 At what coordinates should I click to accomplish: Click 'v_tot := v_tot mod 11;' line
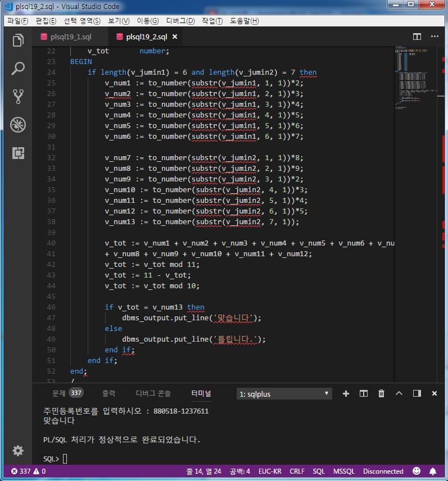pos(152,265)
